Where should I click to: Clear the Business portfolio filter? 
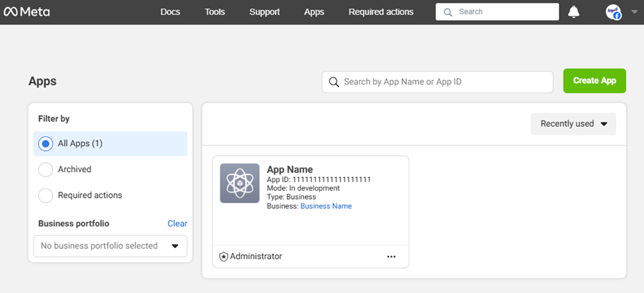point(177,224)
